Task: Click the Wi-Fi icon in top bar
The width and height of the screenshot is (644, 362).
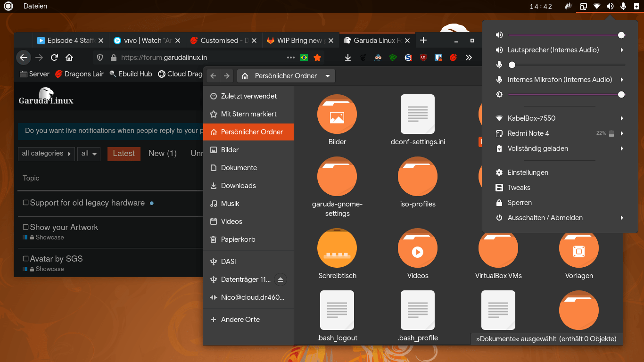Action: 596,6
